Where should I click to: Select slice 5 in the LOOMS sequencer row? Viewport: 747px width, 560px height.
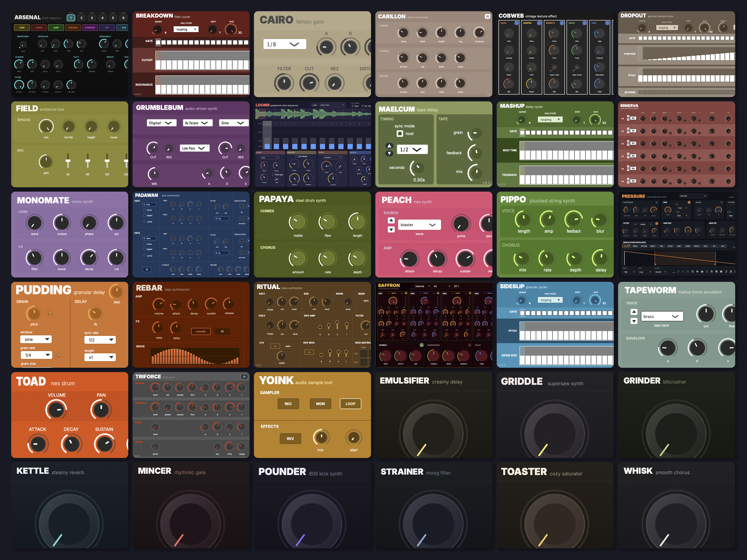coord(304,124)
